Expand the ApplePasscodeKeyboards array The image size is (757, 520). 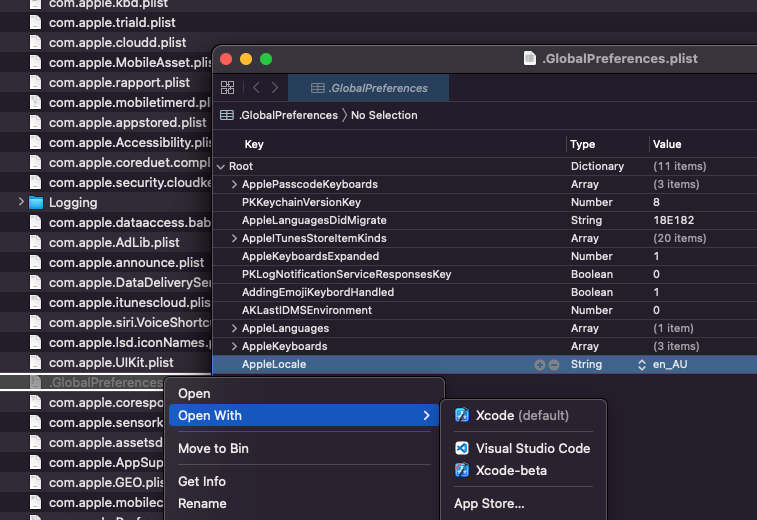(234, 184)
